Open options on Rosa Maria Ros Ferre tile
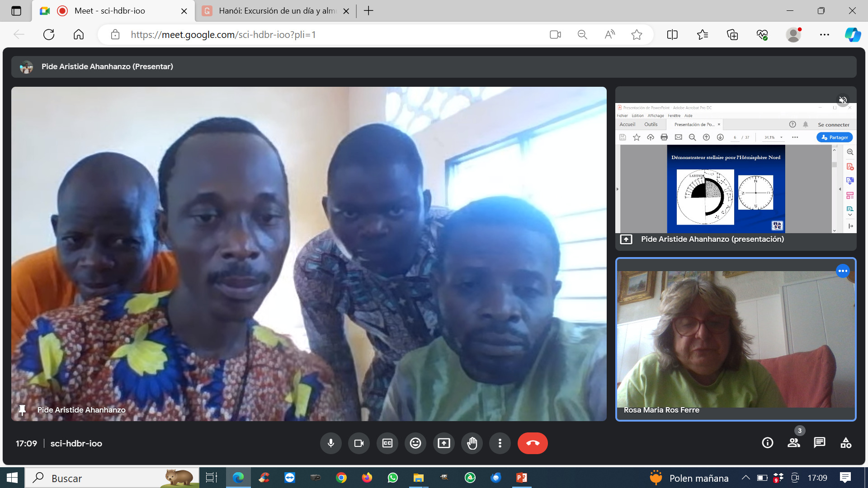The image size is (868, 488). point(843,271)
